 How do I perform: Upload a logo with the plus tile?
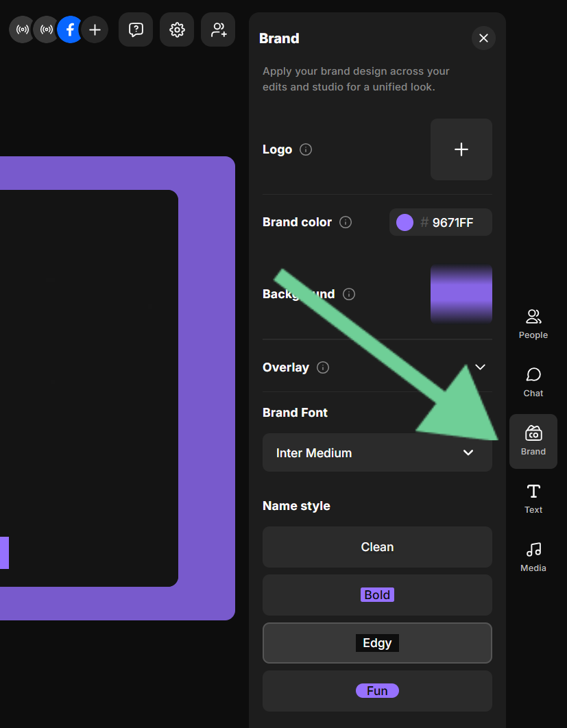461,149
